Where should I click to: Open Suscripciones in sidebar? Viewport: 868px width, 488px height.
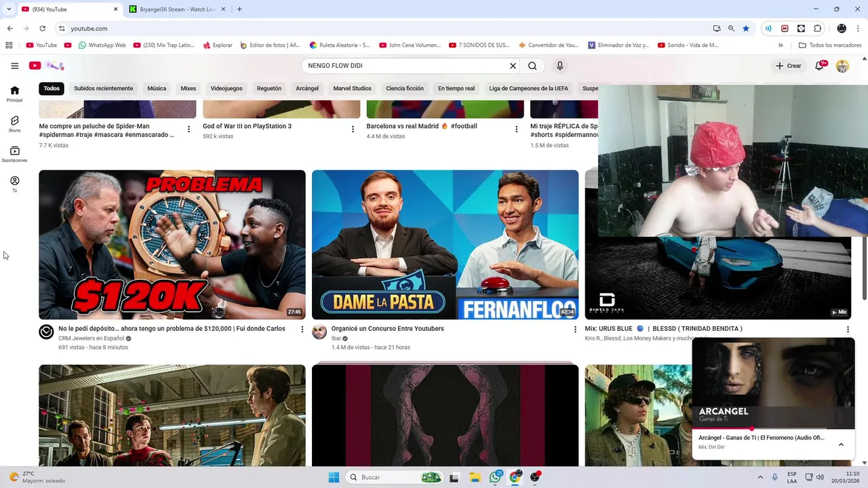point(14,154)
